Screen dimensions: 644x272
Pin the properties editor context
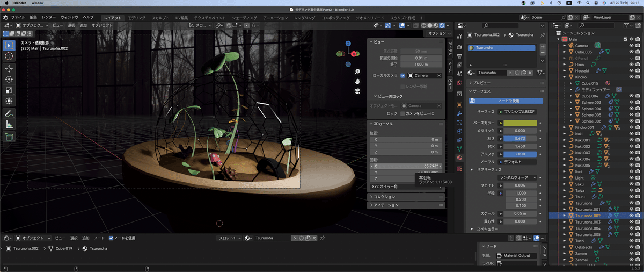(543, 34)
